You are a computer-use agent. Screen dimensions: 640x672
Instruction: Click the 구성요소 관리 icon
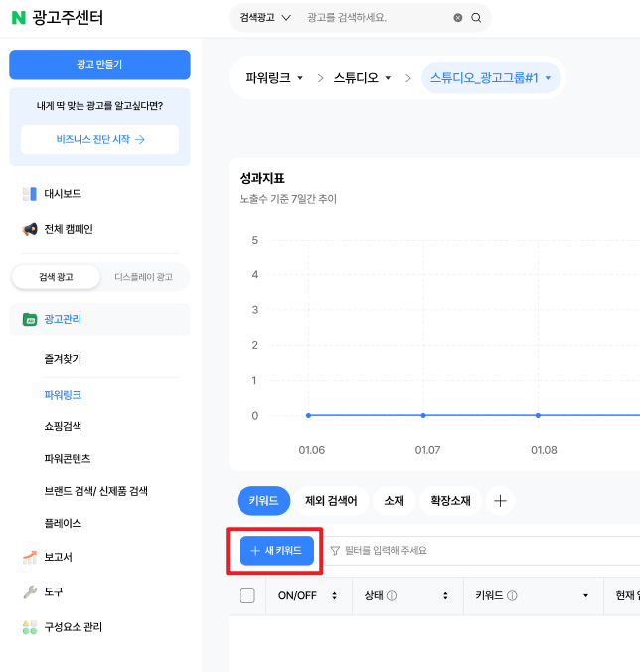30,627
